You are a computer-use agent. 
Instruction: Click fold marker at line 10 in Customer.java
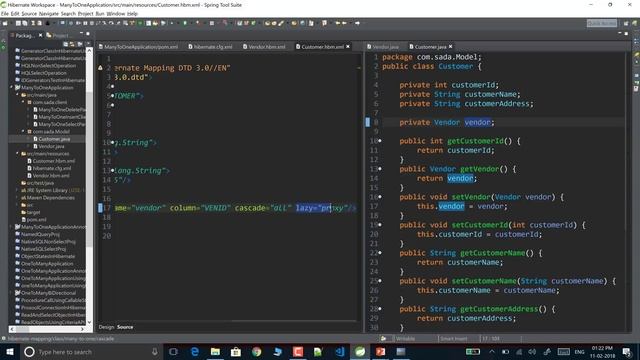(380, 141)
